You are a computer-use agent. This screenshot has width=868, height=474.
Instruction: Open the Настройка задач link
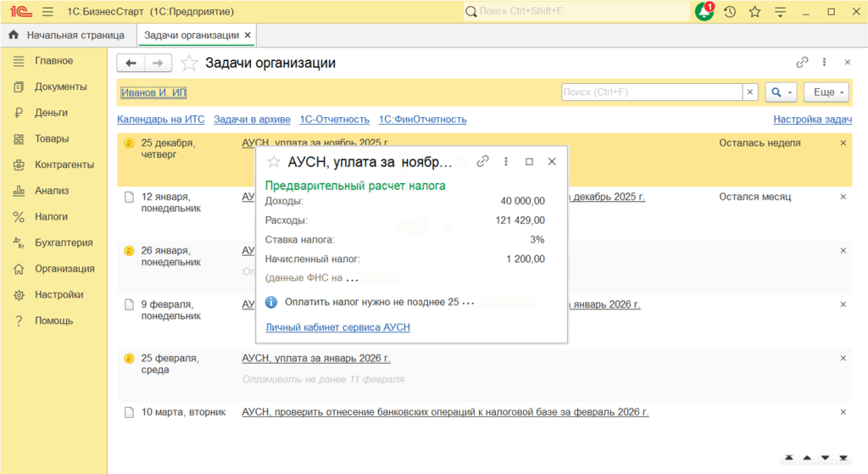click(812, 120)
